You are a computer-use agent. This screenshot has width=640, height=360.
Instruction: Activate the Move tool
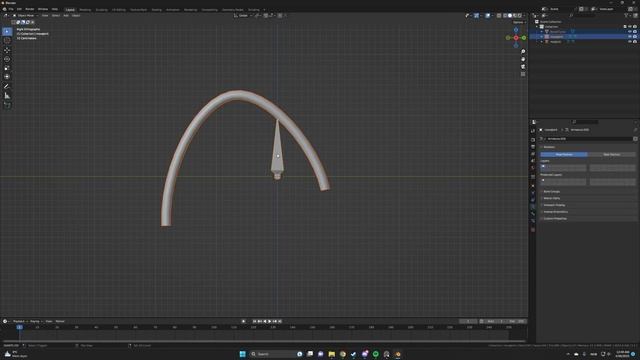click(x=7, y=50)
